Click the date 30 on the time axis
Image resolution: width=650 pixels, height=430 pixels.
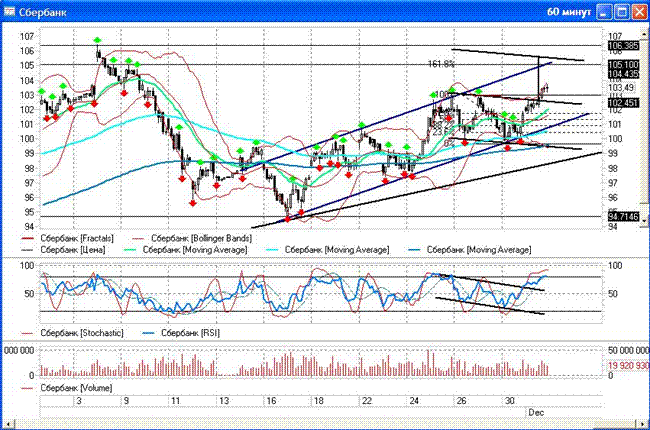509,401
